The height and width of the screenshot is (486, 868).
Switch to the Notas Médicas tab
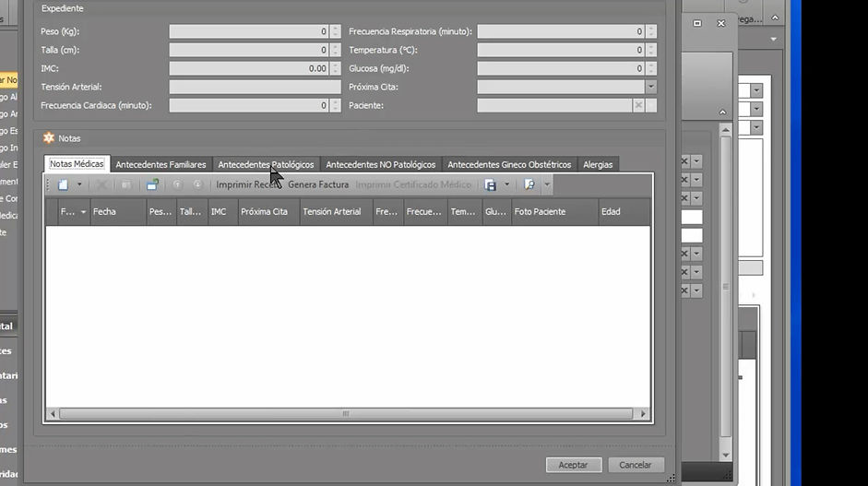[77, 164]
